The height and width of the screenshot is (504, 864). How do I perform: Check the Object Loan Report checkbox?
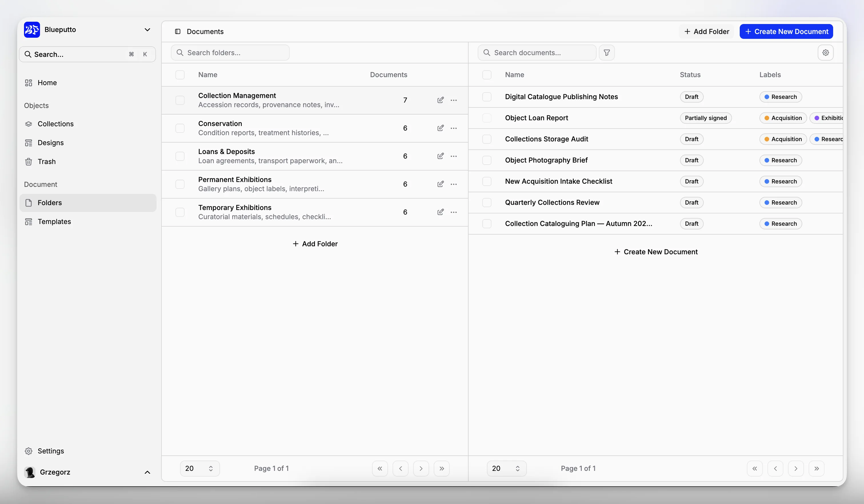coord(487,118)
